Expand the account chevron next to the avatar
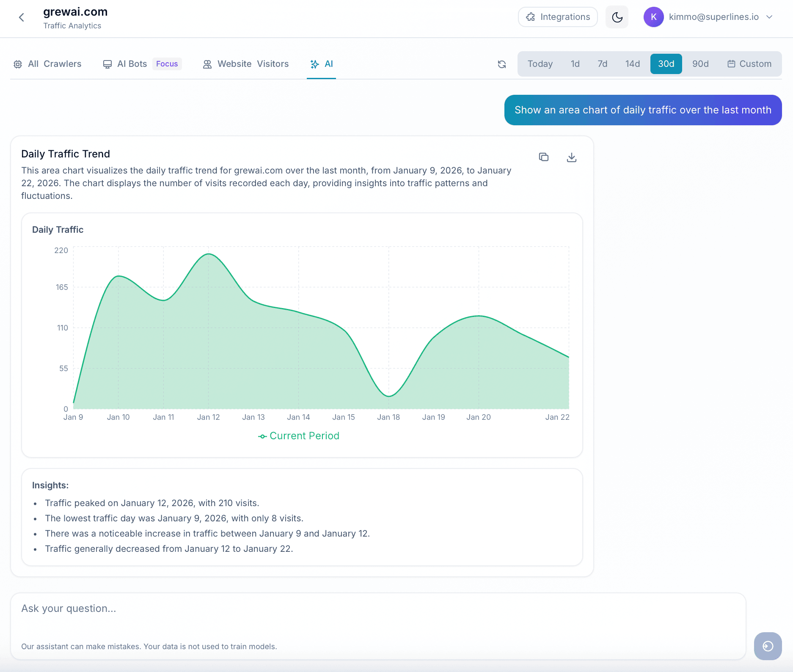Screen dimensions: 793x672 pos(770,17)
